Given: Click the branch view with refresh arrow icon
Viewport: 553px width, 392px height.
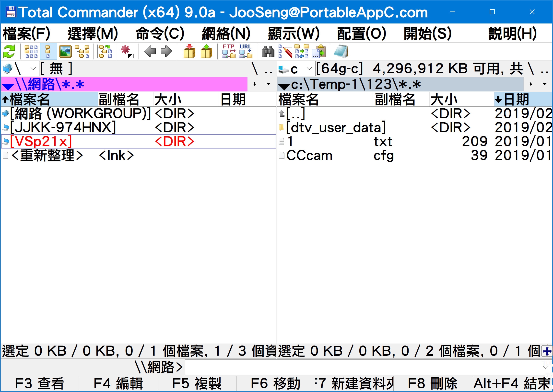Looking at the screenshot, I should coord(105,52).
